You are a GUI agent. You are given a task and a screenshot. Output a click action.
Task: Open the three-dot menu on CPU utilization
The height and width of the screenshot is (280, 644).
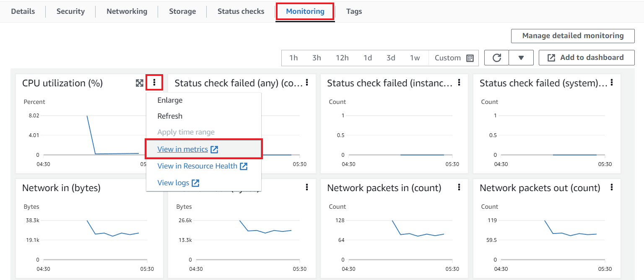point(154,83)
